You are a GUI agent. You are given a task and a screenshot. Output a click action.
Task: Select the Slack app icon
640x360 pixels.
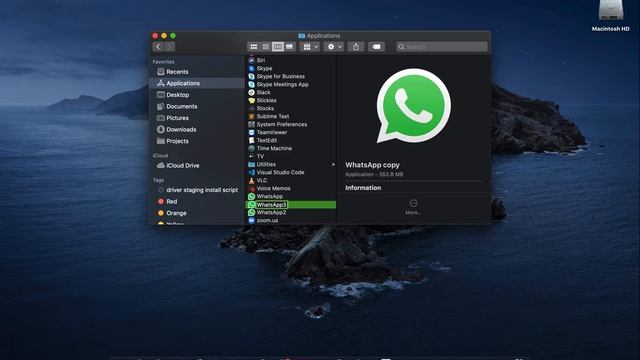click(251, 92)
